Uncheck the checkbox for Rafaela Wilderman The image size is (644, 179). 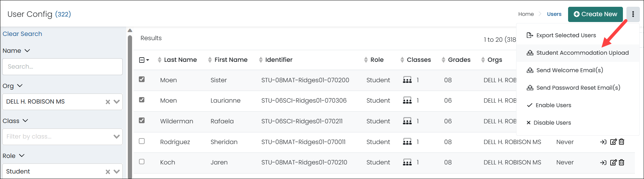click(x=142, y=120)
